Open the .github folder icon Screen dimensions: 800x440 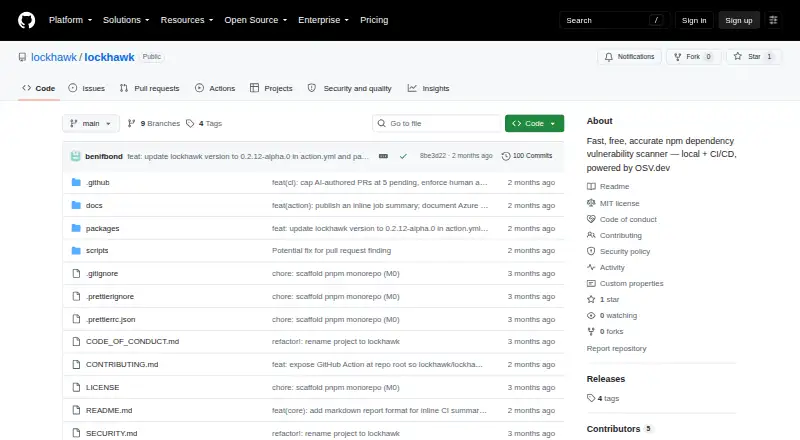click(76, 182)
